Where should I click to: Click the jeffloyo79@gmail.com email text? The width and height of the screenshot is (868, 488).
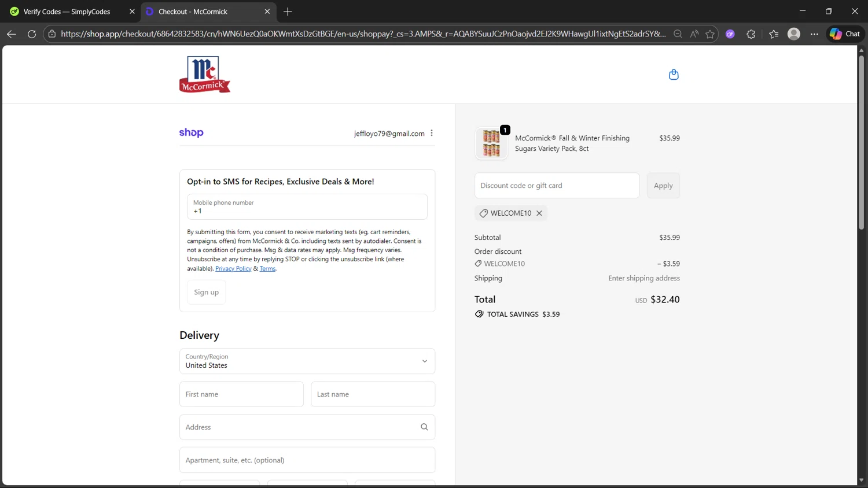(x=389, y=134)
